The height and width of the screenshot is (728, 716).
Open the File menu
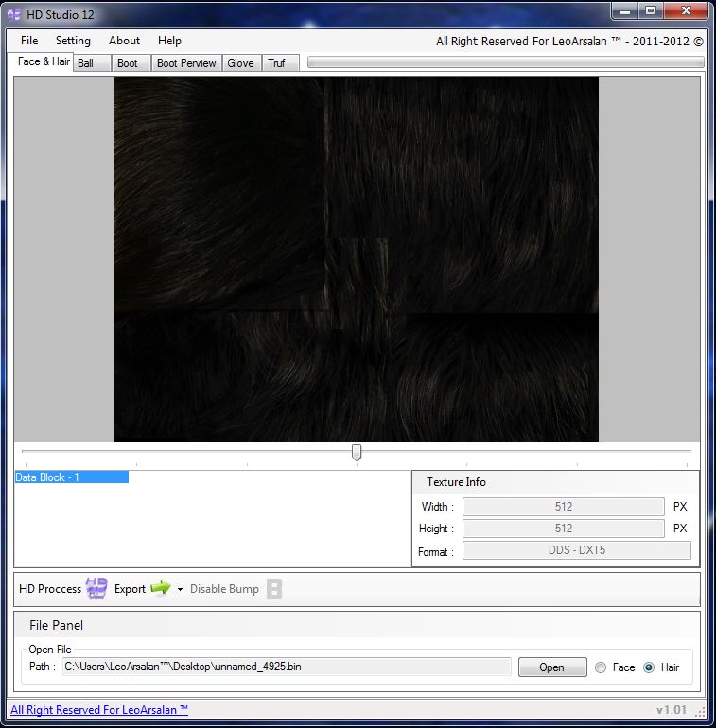click(x=29, y=41)
